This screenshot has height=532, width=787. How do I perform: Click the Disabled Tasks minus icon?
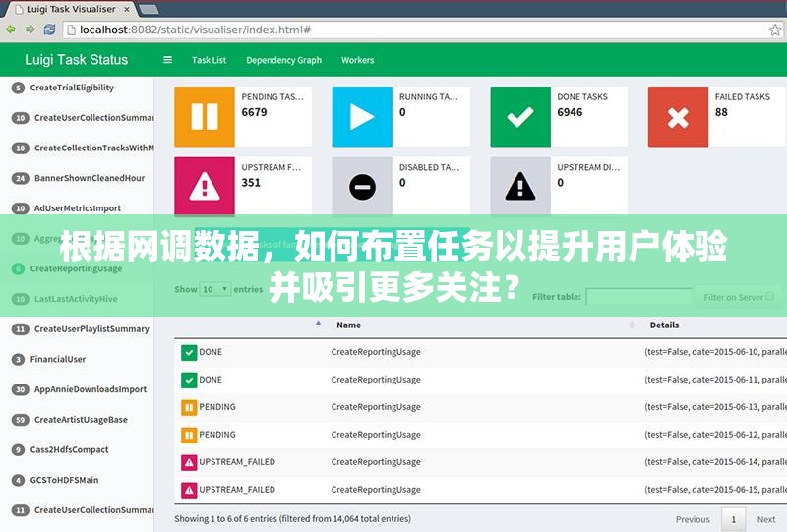(x=362, y=186)
